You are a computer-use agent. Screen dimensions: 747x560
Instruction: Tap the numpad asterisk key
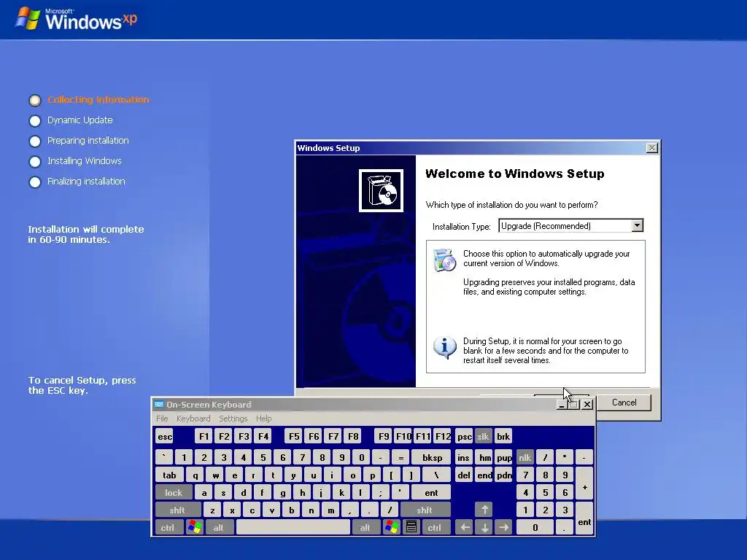(565, 458)
